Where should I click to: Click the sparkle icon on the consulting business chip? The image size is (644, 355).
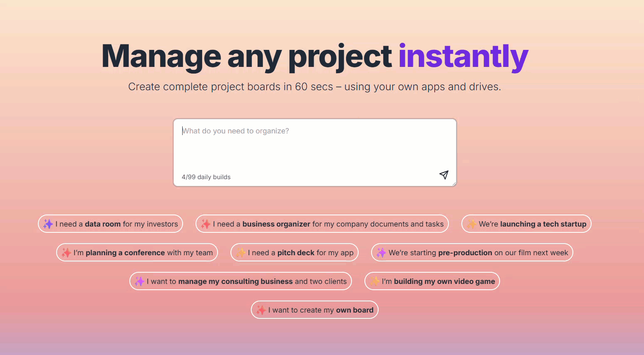139,281
